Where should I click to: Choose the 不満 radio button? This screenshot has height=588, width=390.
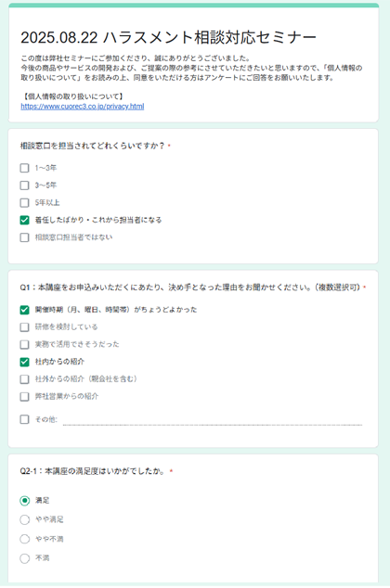pos(25,558)
